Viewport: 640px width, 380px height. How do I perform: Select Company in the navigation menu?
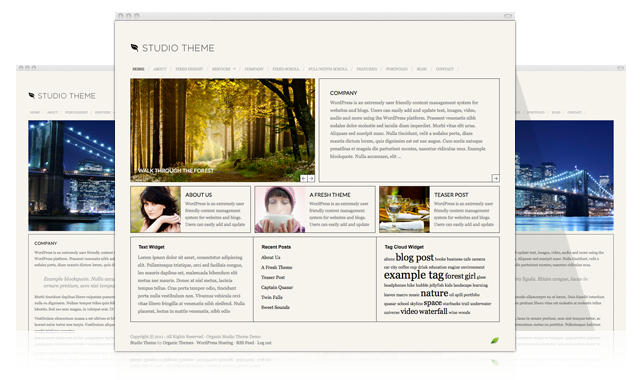pos(254,69)
